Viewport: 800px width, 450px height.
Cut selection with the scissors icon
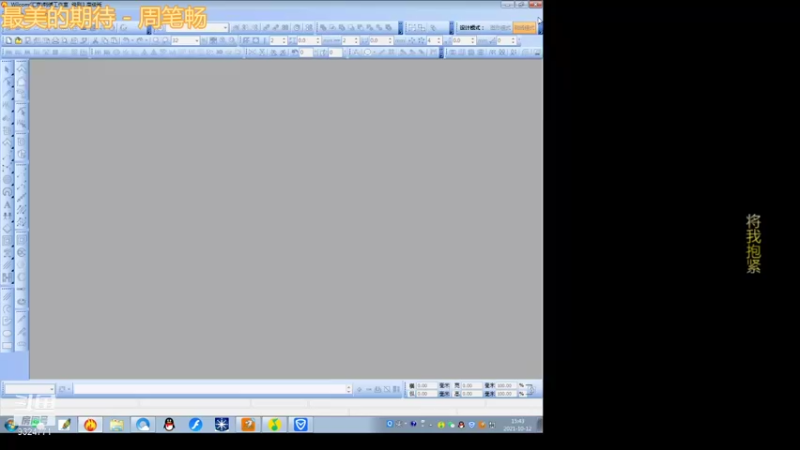95,40
